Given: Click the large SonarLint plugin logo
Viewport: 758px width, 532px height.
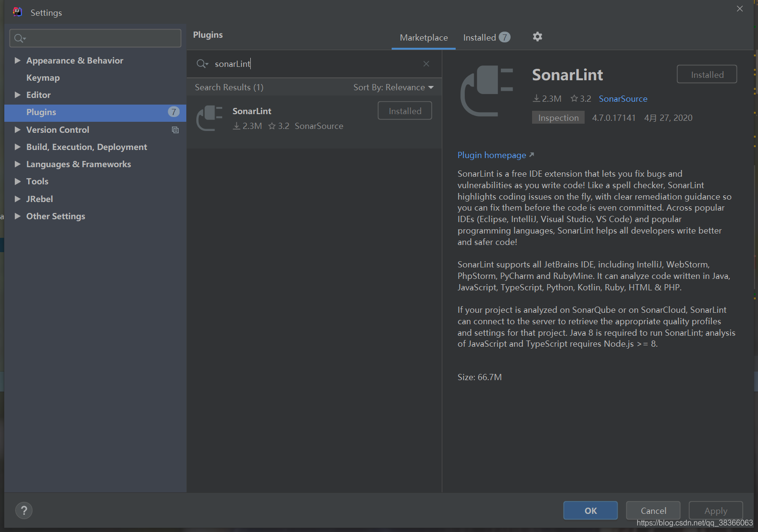Looking at the screenshot, I should coord(487,91).
